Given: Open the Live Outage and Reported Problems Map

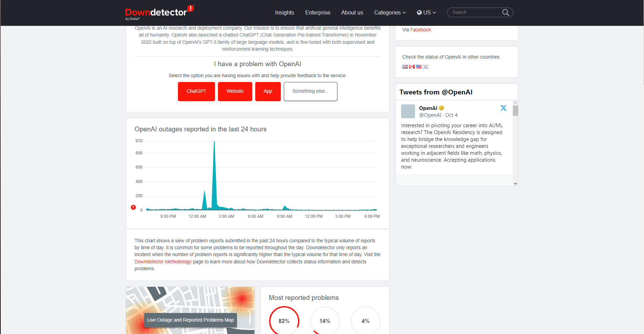Looking at the screenshot, I should (190, 320).
